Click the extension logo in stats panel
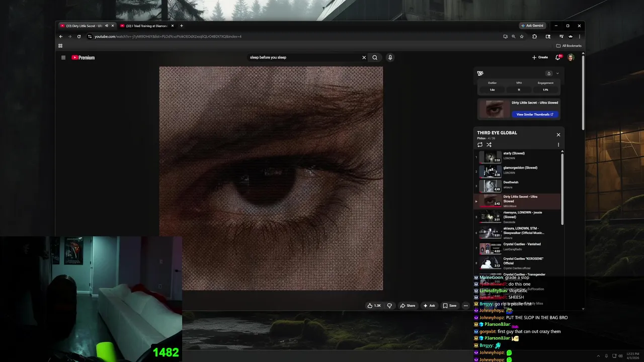The image size is (644, 362). point(480,73)
